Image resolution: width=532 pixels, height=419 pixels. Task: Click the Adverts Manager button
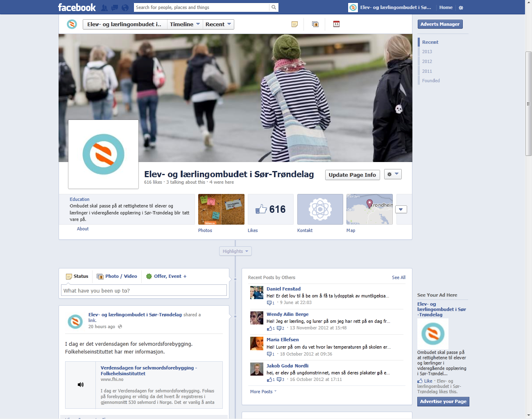tap(440, 24)
